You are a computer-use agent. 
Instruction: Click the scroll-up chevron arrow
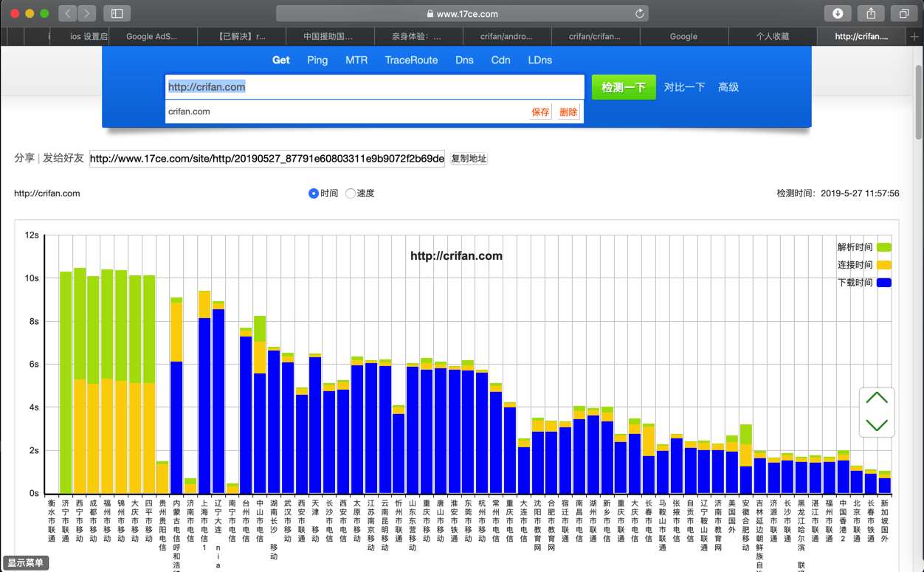(876, 399)
